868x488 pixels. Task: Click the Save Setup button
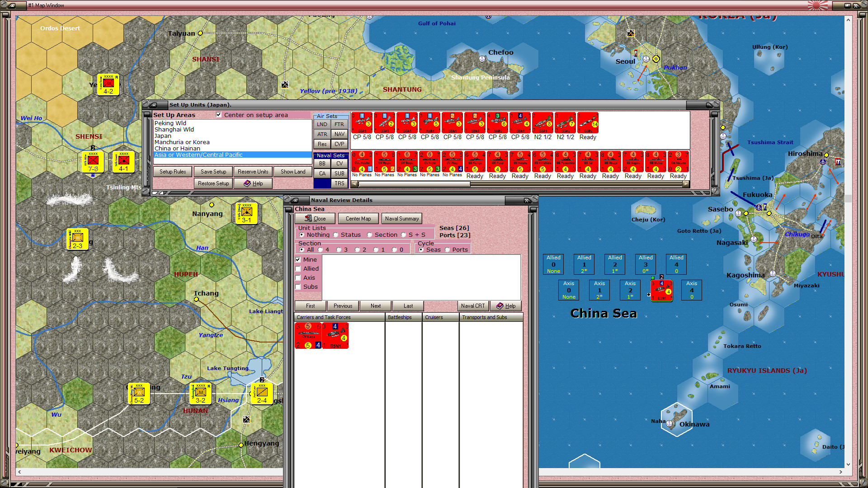coord(213,172)
